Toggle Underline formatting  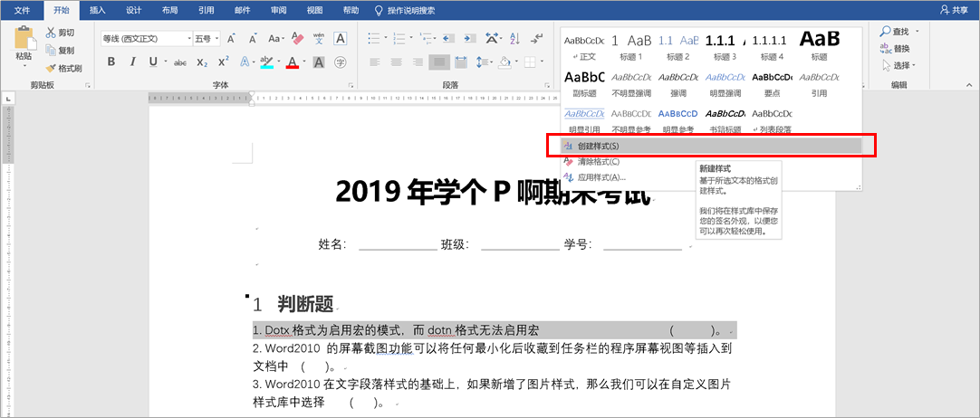coord(153,62)
